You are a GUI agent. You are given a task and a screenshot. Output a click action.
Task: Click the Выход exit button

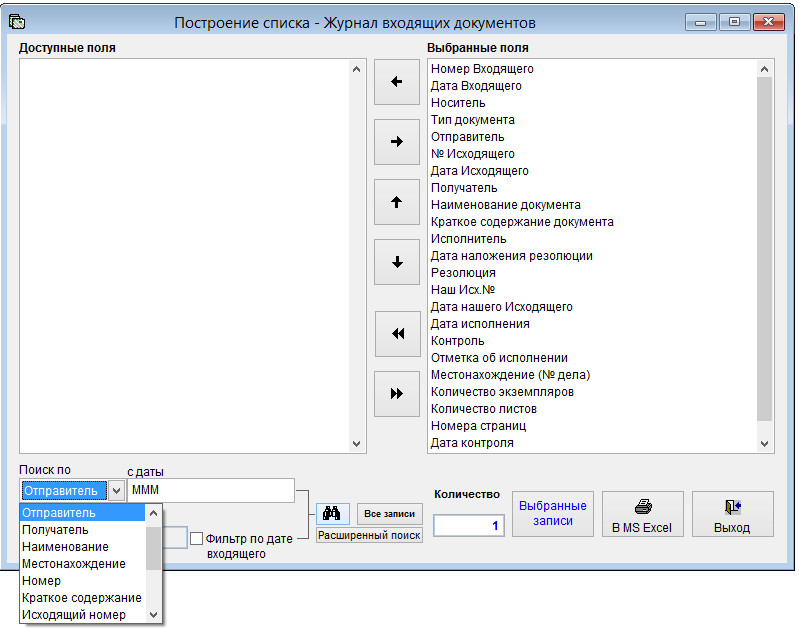(733, 514)
